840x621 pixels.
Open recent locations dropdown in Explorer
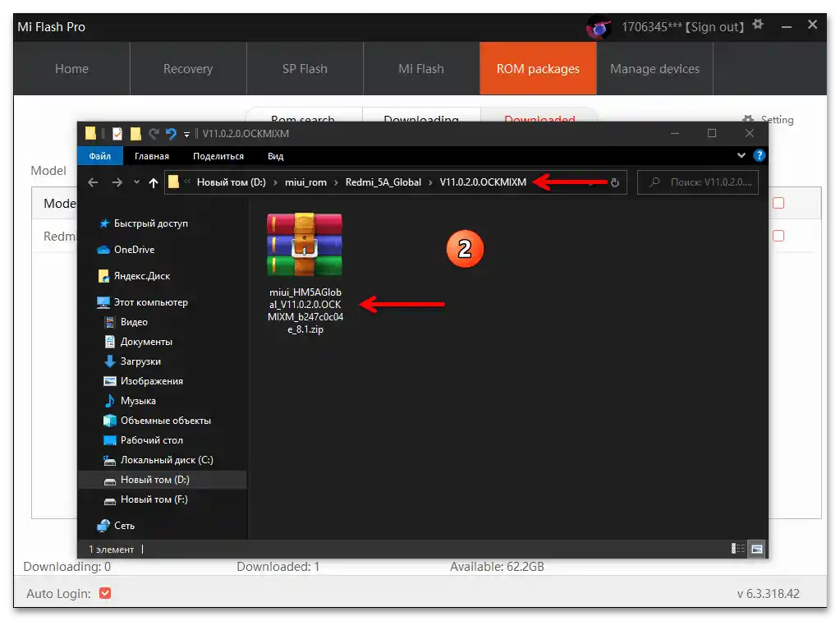coord(136,182)
